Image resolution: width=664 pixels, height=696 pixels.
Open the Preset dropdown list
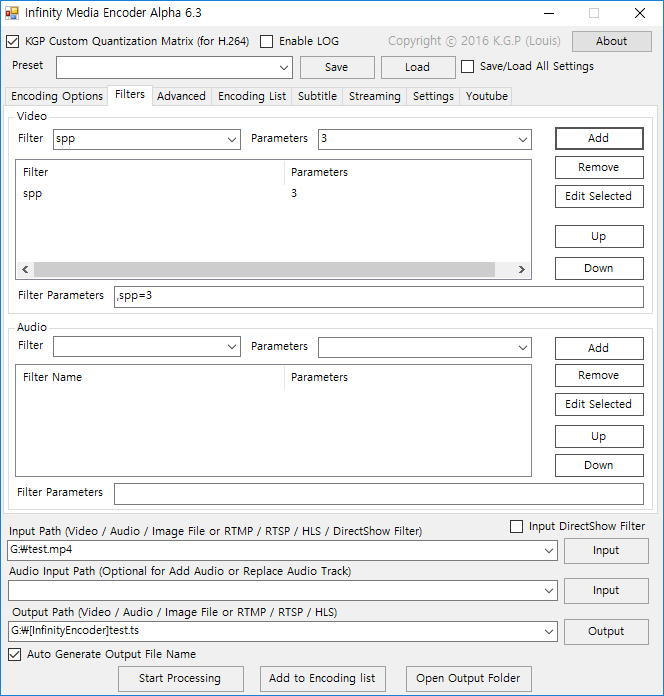[x=284, y=67]
